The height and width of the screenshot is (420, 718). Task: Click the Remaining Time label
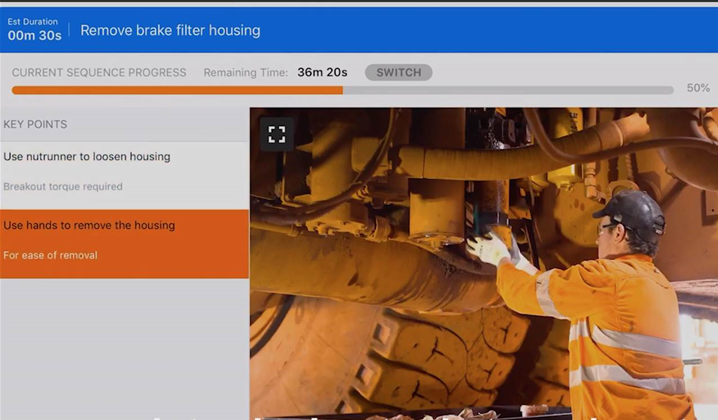tap(246, 73)
